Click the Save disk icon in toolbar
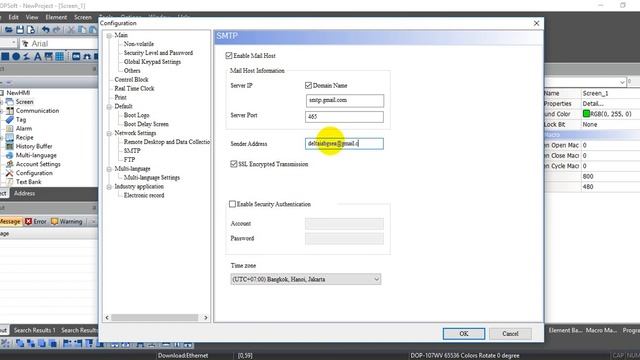640x360 pixels. click(20, 30)
